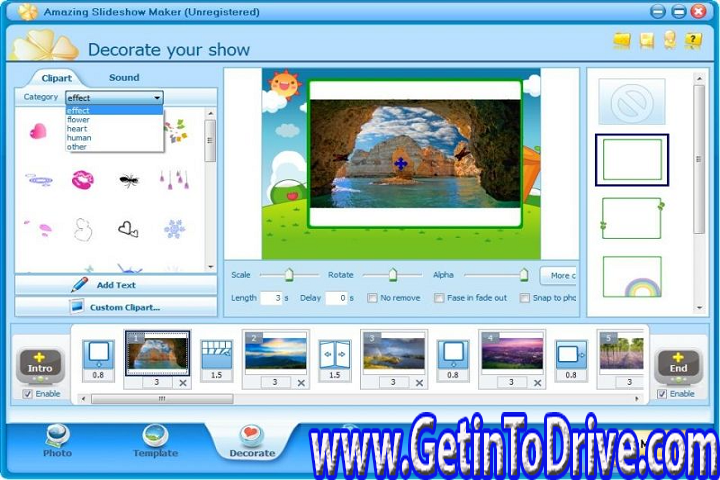Toggle the Intro Enable checkbox
Screen dimensions: 720x480
28,394
